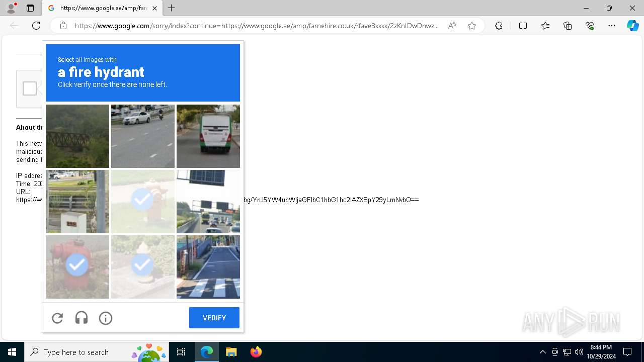Viewport: 644px width, 362px height.
Task: Open the notification center
Action: click(627, 352)
